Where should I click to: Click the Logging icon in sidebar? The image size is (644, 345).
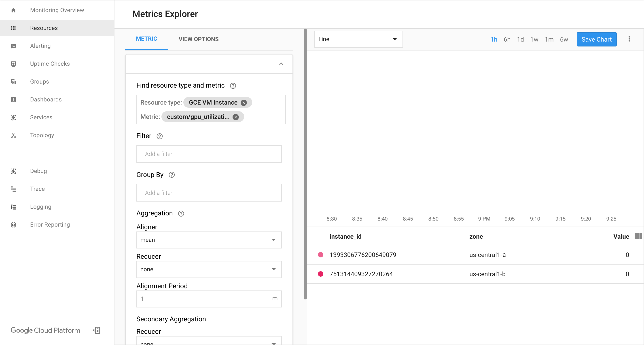click(x=13, y=207)
